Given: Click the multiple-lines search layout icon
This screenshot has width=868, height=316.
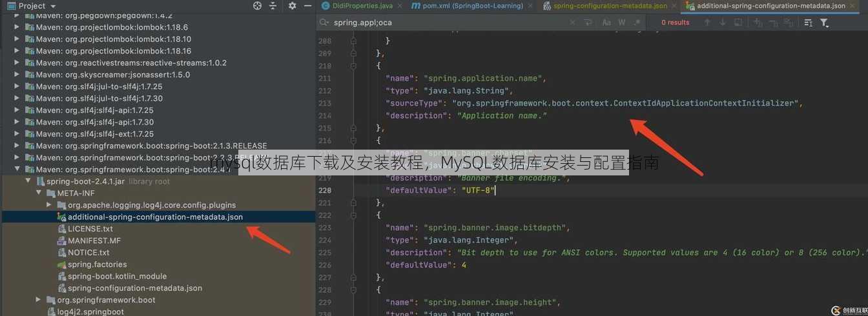Looking at the screenshot, I should (809, 23).
